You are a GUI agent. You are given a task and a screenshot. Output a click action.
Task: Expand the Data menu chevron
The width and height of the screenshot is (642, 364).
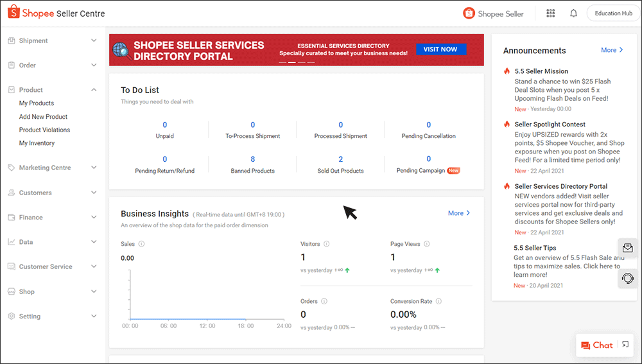tap(94, 242)
